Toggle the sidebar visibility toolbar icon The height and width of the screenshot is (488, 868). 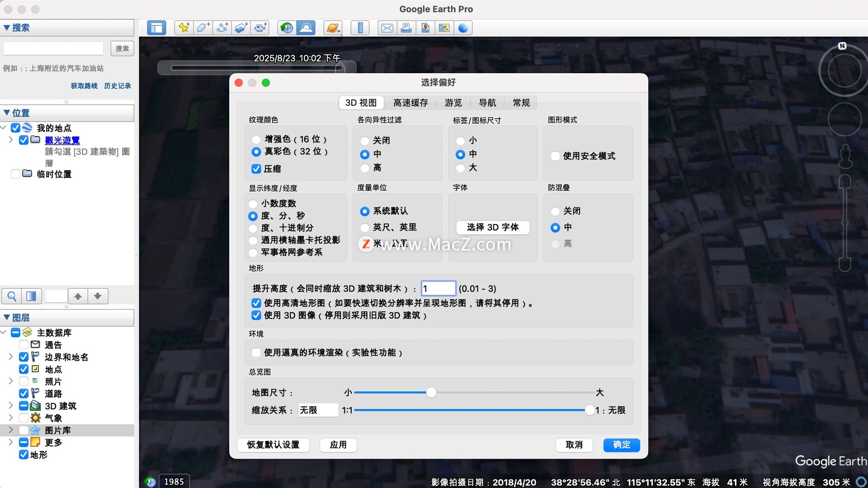click(156, 28)
